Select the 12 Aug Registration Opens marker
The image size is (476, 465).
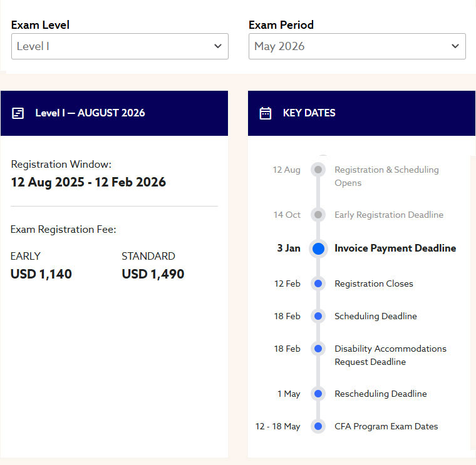[318, 170]
